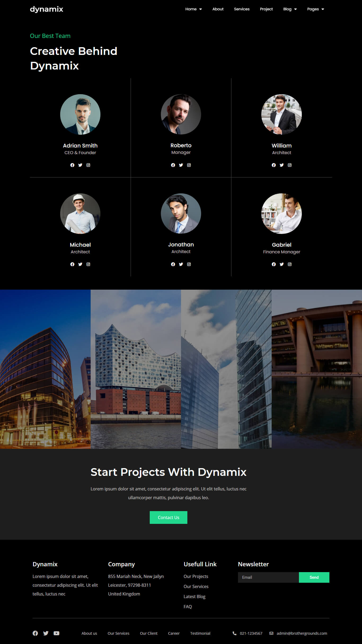Click the newsletter Send button
The width and height of the screenshot is (362, 644).
[314, 577]
